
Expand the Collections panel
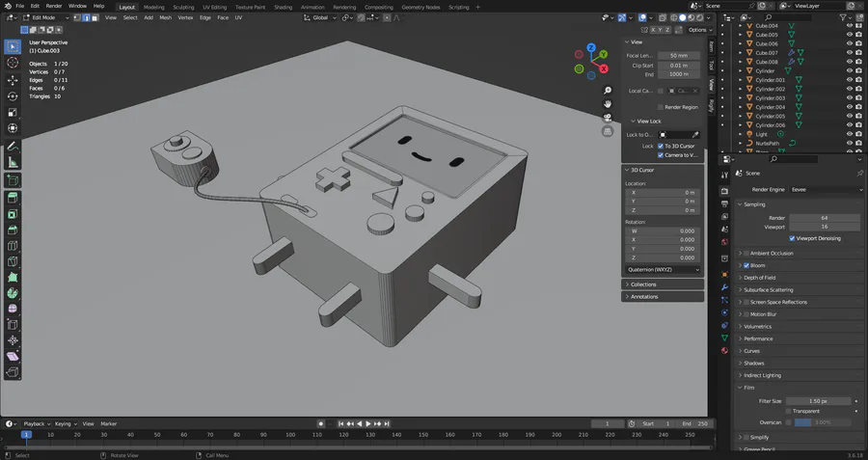pyautogui.click(x=663, y=284)
